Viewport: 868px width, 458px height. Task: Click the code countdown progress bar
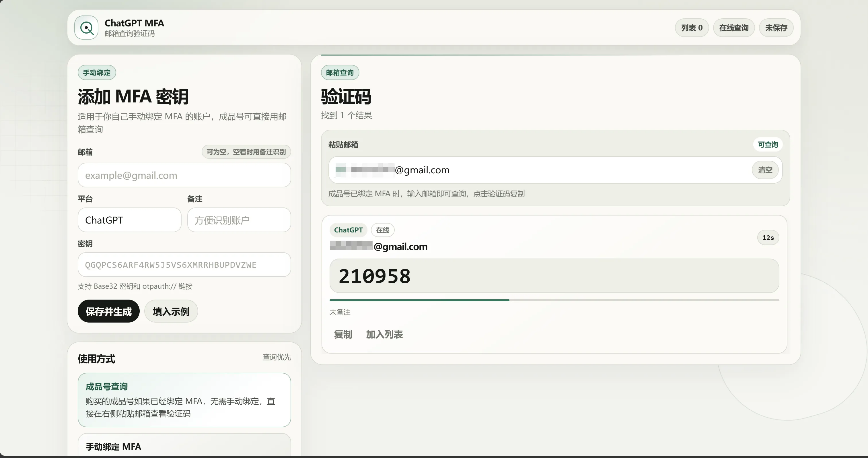[554, 300]
